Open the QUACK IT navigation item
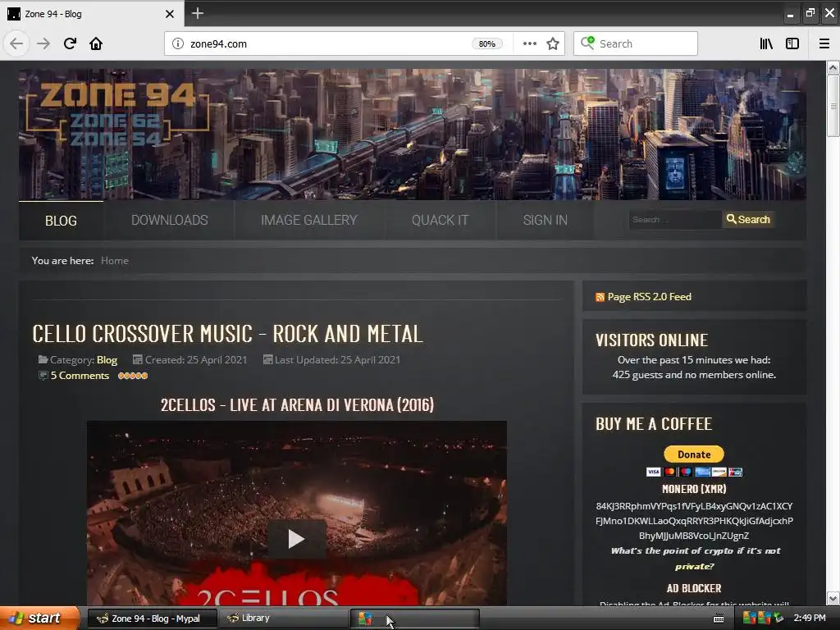This screenshot has width=840, height=630. click(440, 220)
